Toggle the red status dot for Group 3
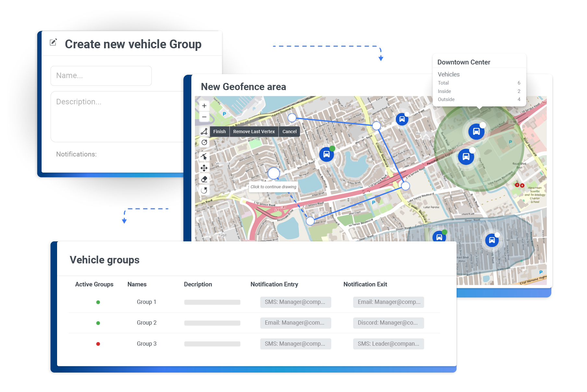The height and width of the screenshot is (392, 587). coord(98,343)
